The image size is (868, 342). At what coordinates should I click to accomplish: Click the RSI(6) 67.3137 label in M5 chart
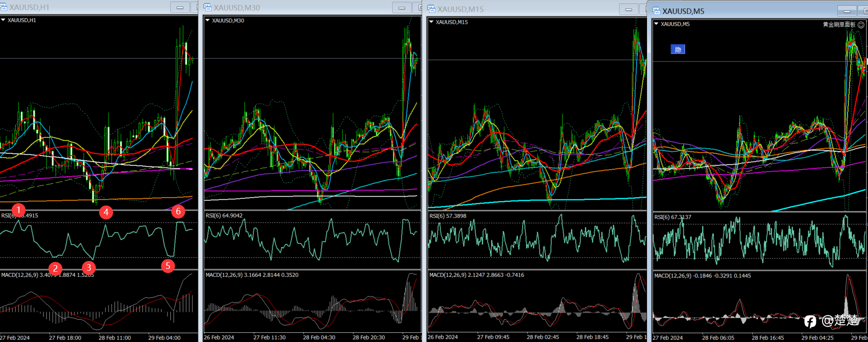pos(673,217)
